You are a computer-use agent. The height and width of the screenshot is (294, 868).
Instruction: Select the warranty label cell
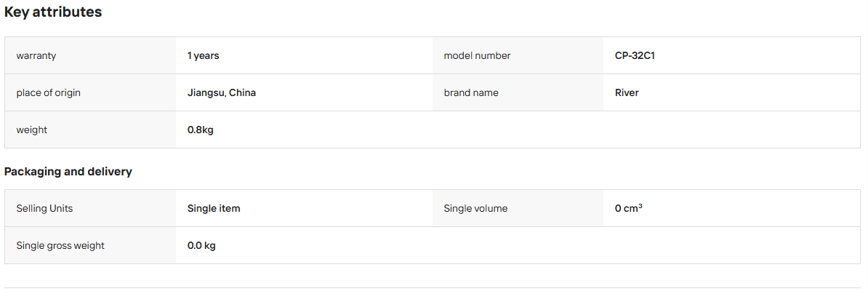[90, 55]
